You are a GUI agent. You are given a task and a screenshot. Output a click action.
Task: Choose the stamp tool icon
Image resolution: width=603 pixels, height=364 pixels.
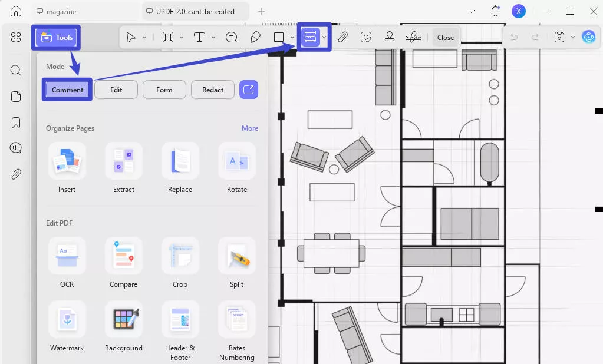389,37
